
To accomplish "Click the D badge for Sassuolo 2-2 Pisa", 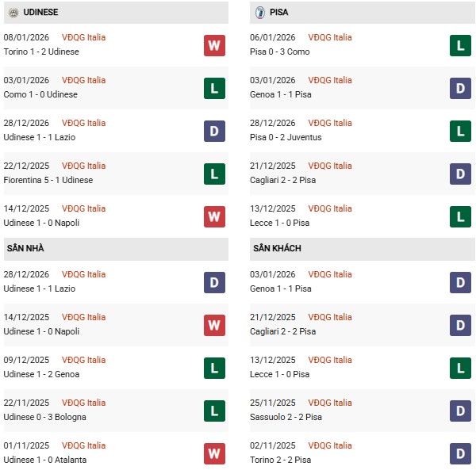I will pos(460,411).
